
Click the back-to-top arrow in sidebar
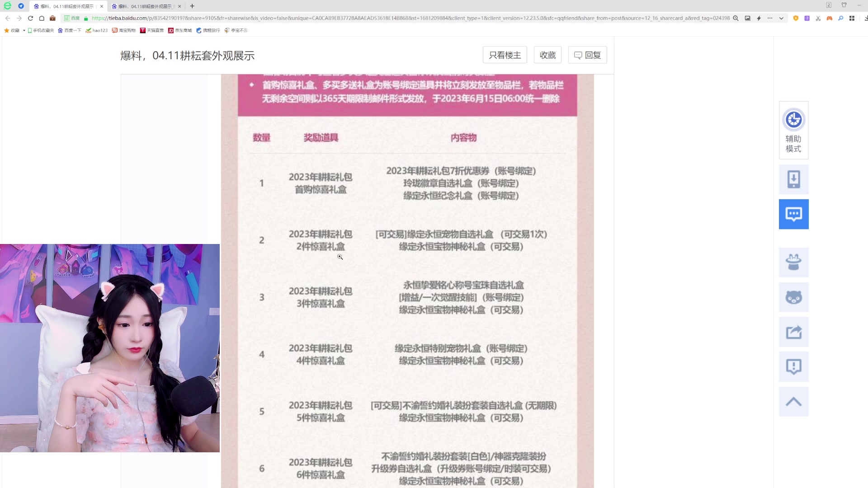(793, 401)
